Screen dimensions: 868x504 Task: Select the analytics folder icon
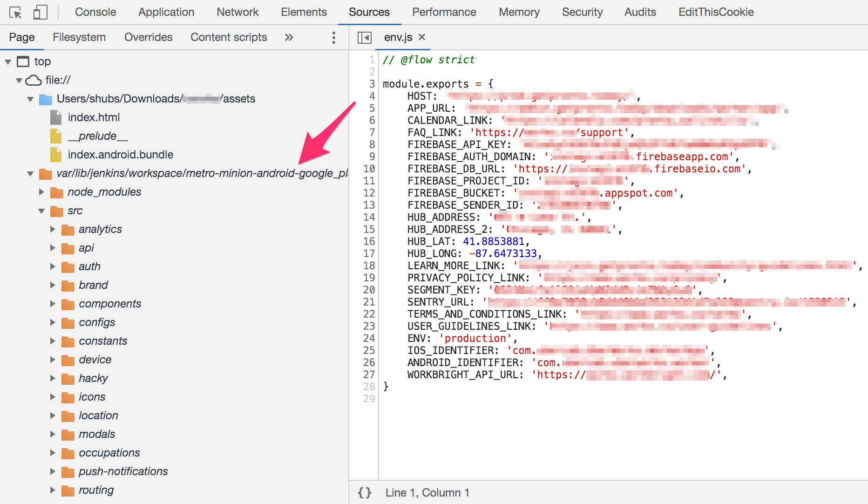click(68, 230)
